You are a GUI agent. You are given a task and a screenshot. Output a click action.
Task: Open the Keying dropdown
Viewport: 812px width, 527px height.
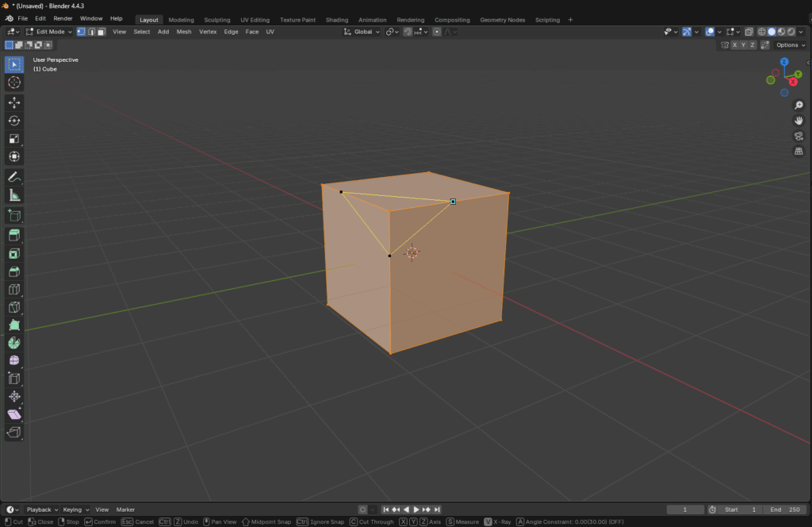coord(75,510)
